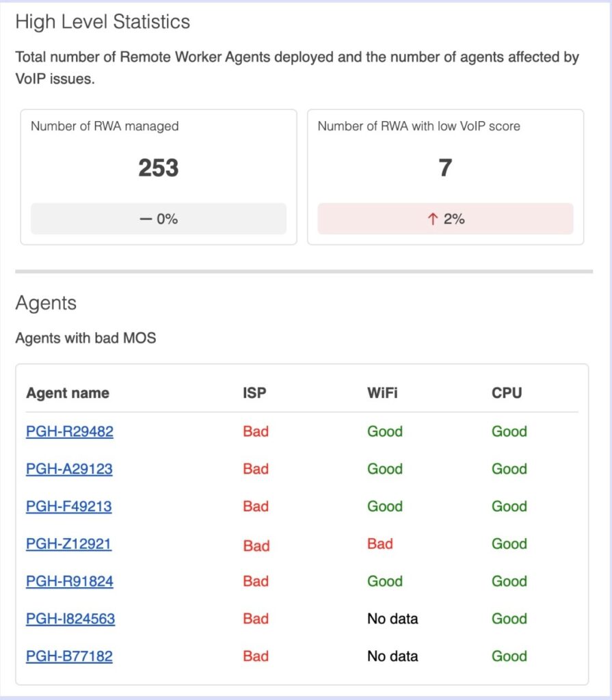Click the WiFi column header
This screenshot has width=612, height=700.
382,393
